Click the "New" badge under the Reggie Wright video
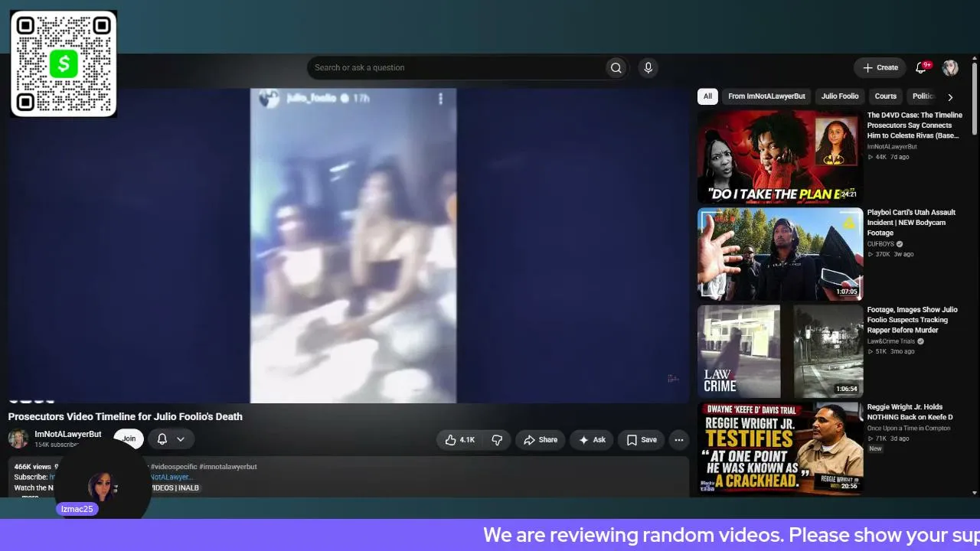This screenshot has width=980, height=551. pos(876,449)
